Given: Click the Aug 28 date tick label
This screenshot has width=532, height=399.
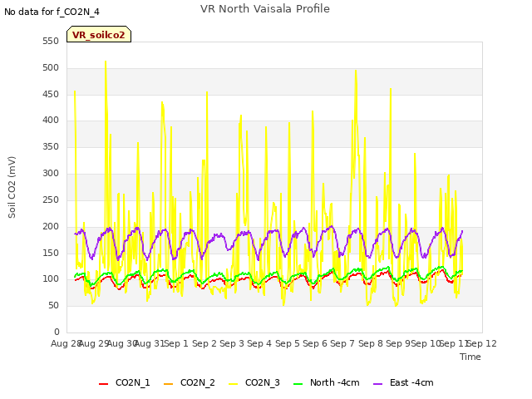Looking at the screenshot, I should (66, 343).
